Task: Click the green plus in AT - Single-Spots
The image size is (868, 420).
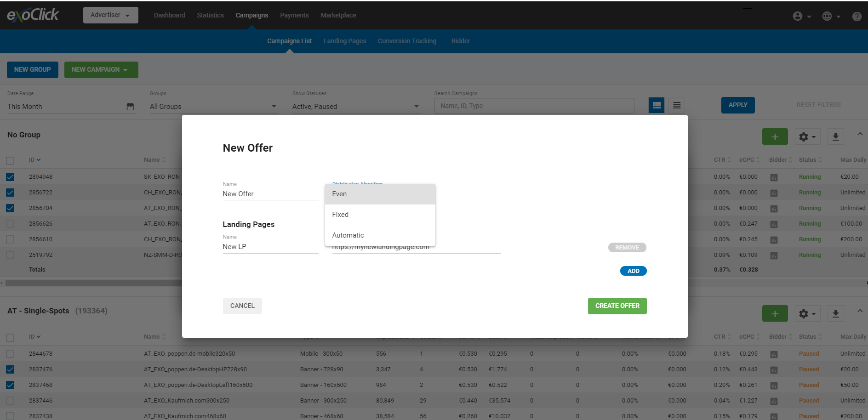Action: [775, 313]
